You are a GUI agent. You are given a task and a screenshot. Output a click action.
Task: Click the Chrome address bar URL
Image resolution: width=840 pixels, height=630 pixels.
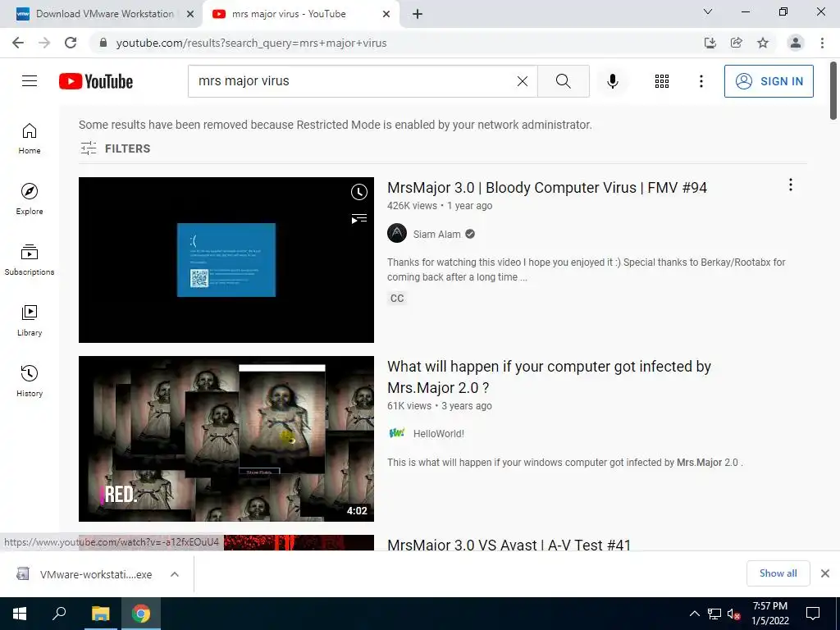click(x=251, y=43)
